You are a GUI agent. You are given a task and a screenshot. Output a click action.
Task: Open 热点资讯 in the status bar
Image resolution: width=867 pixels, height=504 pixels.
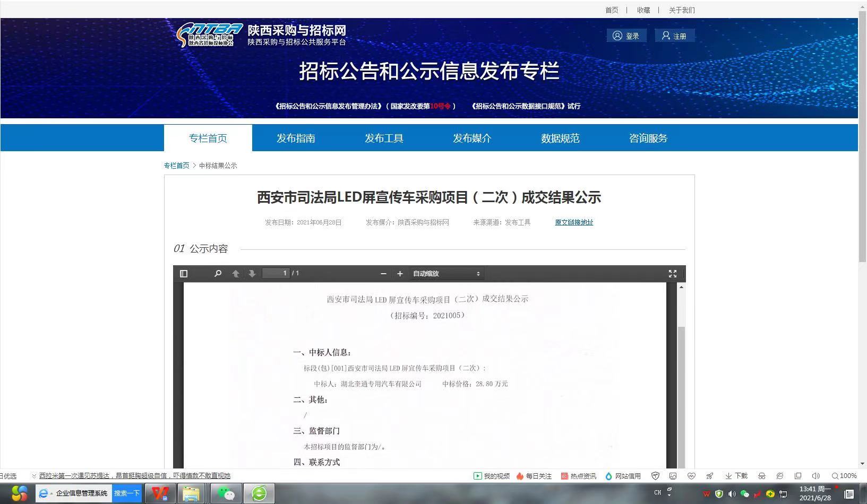click(578, 476)
